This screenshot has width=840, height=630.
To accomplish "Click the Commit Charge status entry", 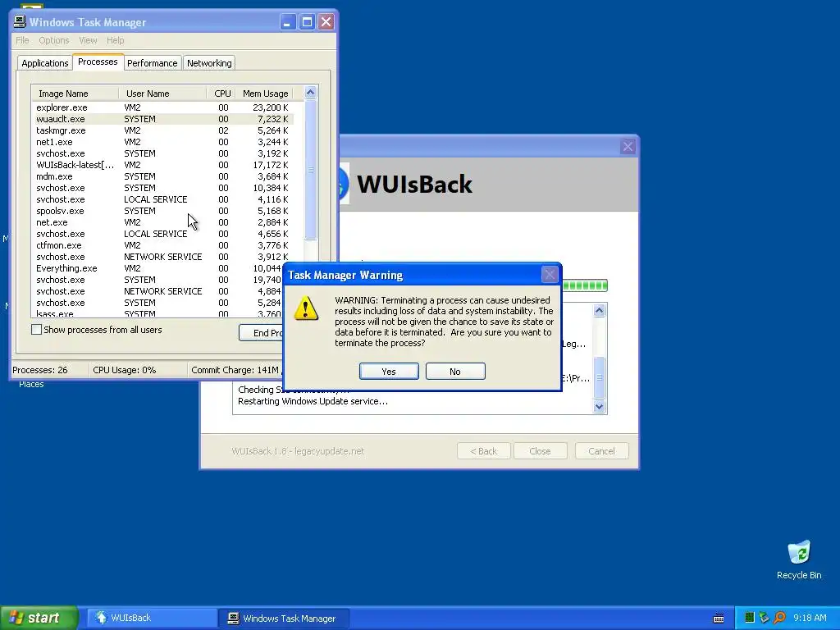I will tap(235, 370).
